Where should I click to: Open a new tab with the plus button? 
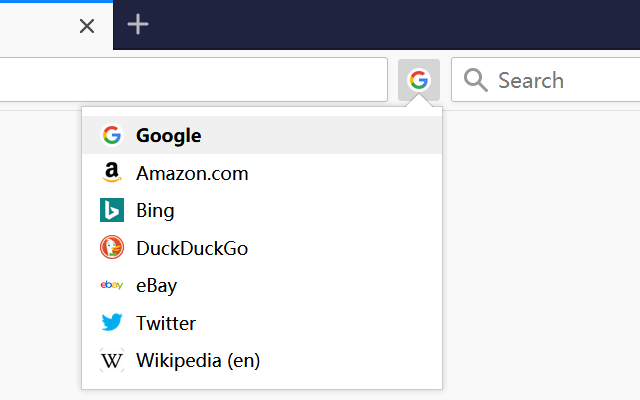(138, 25)
